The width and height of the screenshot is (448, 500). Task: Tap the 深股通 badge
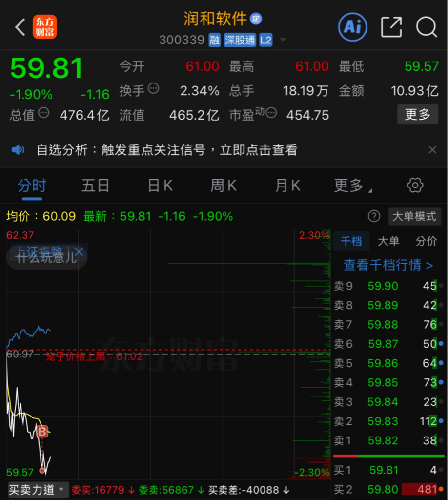[x=240, y=40]
